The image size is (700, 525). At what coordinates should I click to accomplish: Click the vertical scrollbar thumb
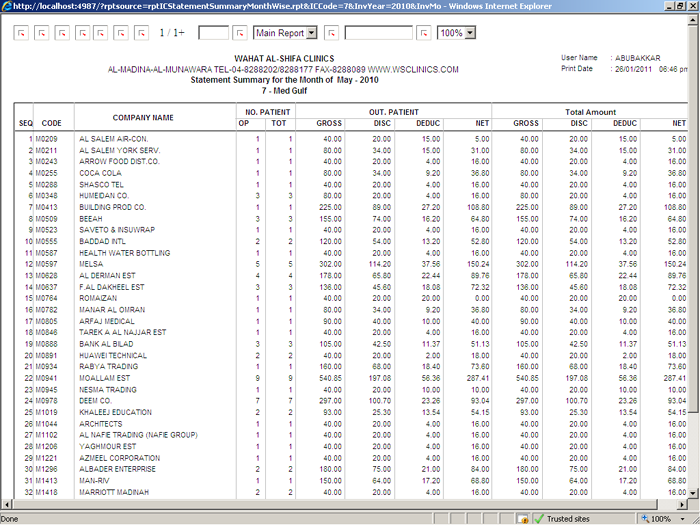coord(693,219)
